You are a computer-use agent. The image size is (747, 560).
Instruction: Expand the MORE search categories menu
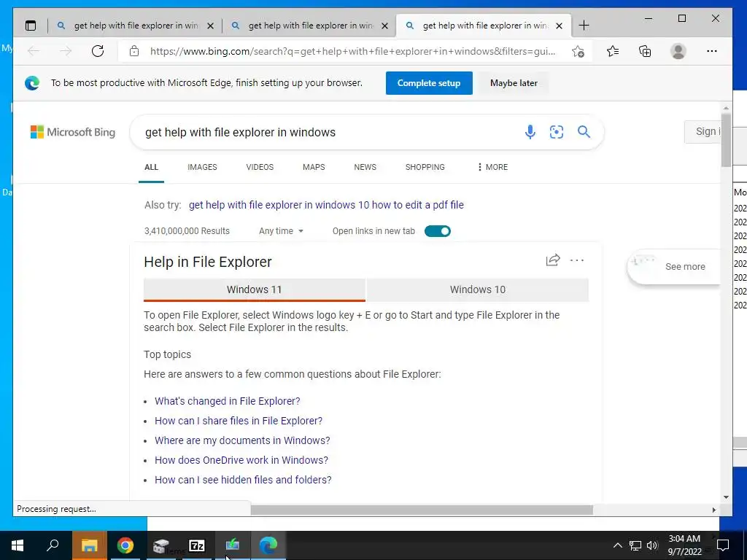(x=492, y=167)
